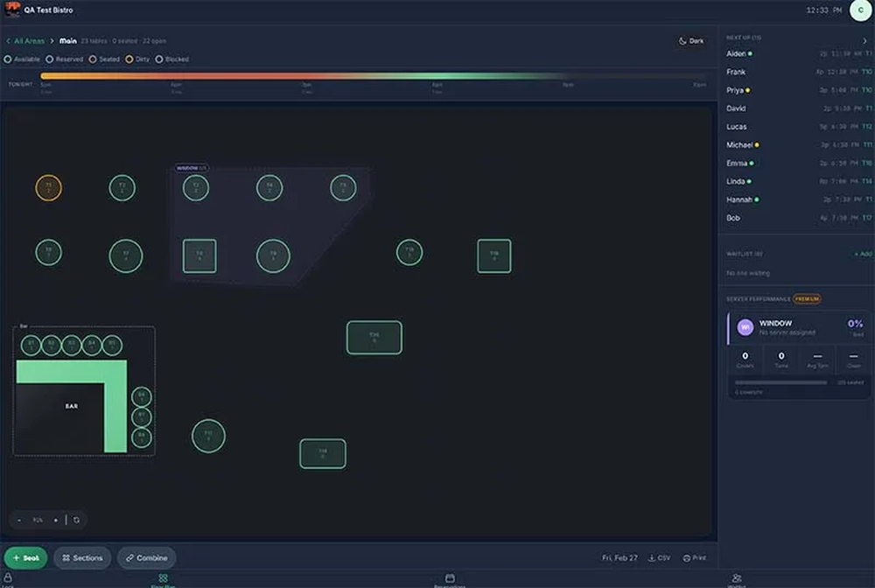Click the Tonight timeline gradient bar
875x588 pixels.
373,76
